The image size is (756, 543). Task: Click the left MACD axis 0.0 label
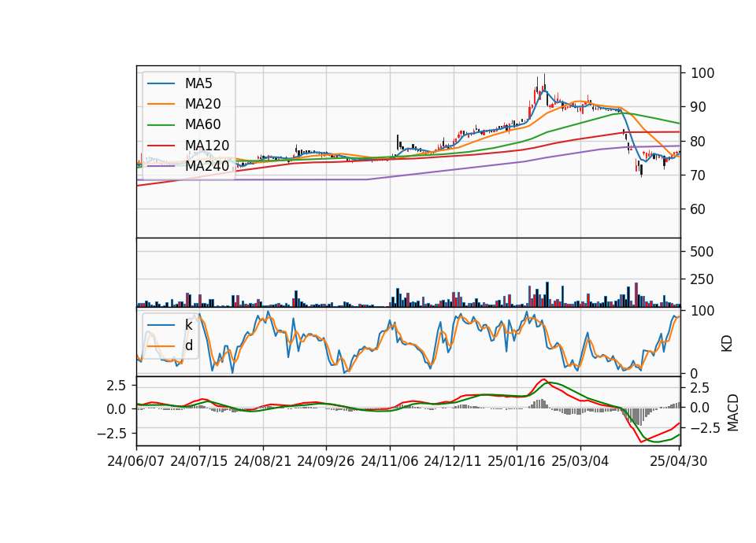[x=117, y=409]
